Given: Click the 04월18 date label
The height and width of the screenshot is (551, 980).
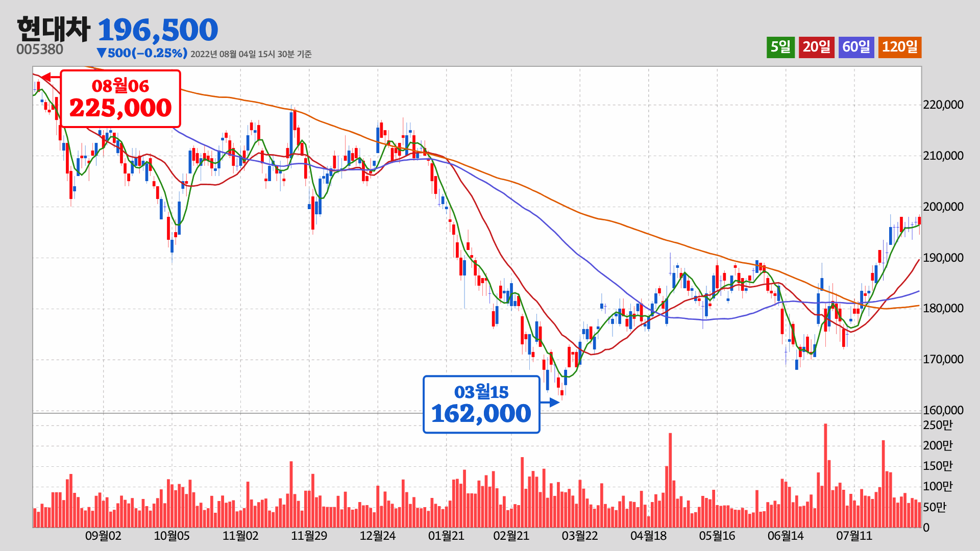Looking at the screenshot, I should coord(648,536).
